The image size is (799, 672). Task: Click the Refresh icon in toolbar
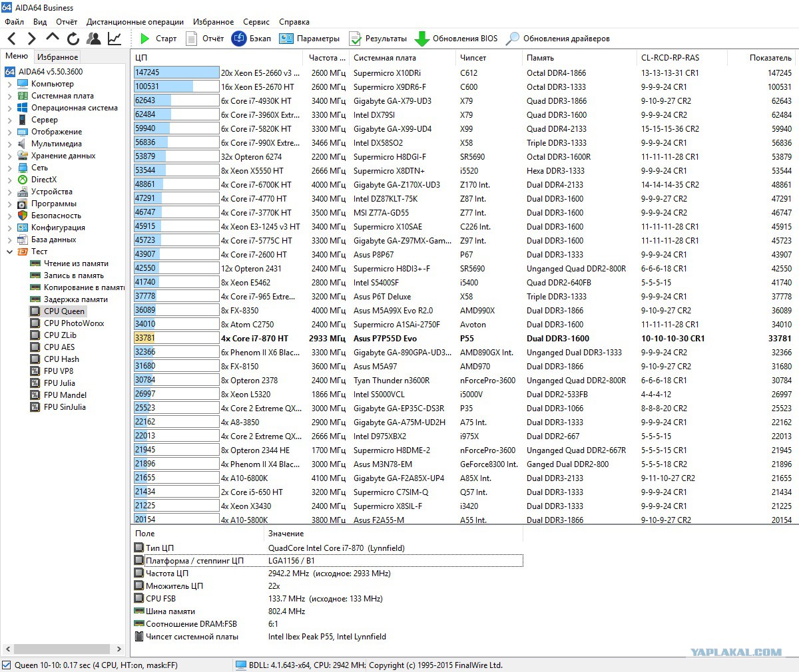pyautogui.click(x=73, y=39)
